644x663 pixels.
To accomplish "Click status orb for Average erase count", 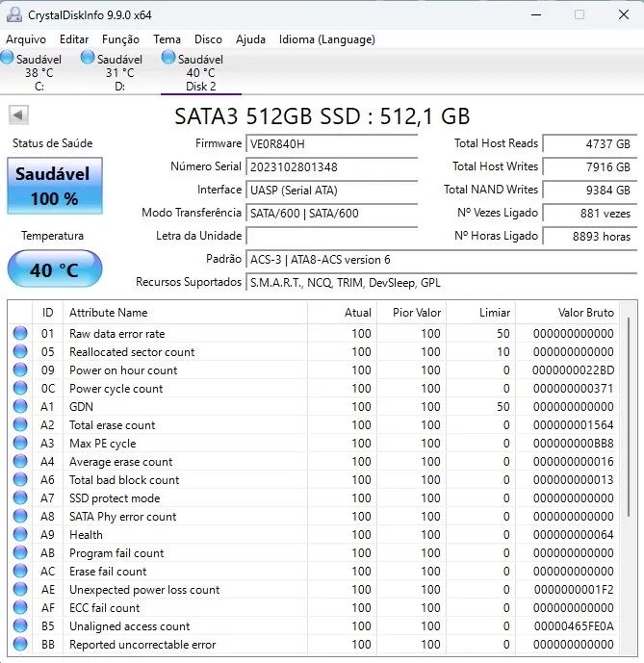I will point(20,461).
